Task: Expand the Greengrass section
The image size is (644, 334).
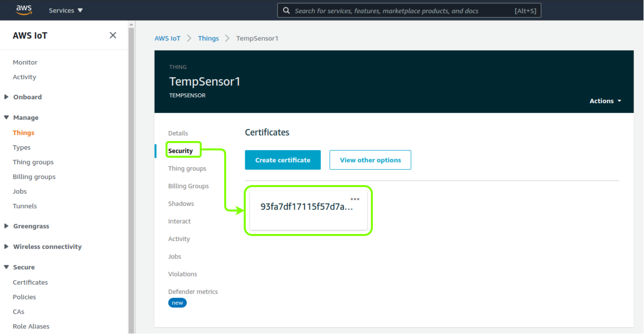Action: pos(7,226)
